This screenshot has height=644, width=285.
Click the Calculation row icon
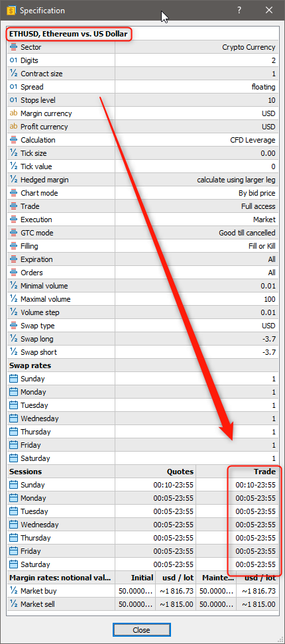[13, 140]
